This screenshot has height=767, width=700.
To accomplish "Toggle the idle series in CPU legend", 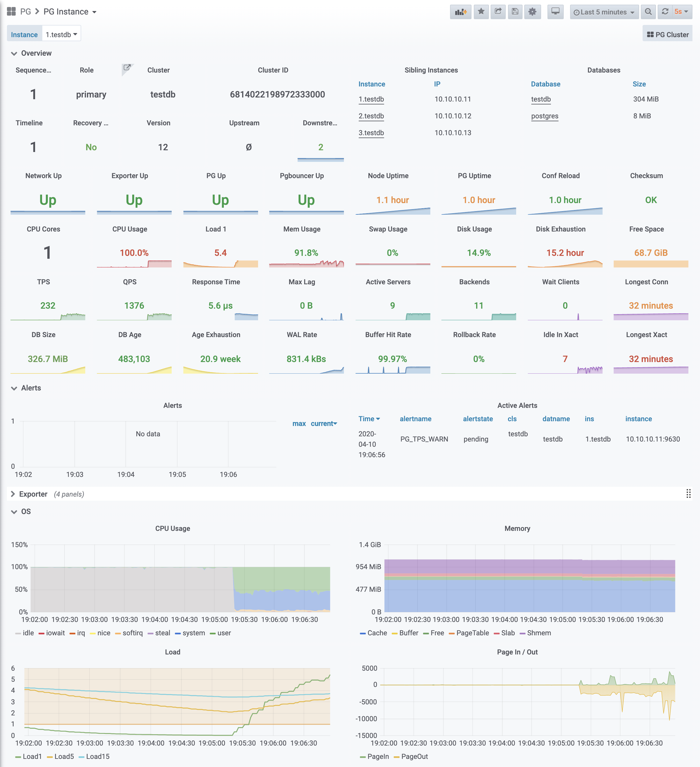I will coord(28,633).
